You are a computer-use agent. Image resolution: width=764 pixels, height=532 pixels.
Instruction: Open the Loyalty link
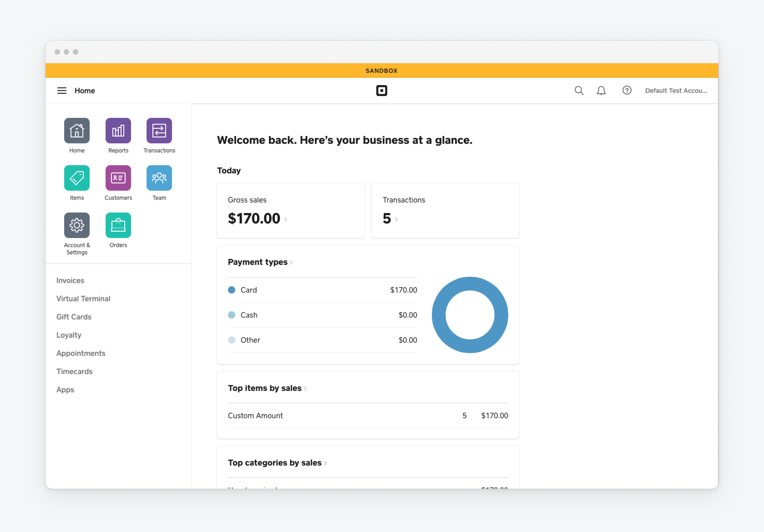69,335
